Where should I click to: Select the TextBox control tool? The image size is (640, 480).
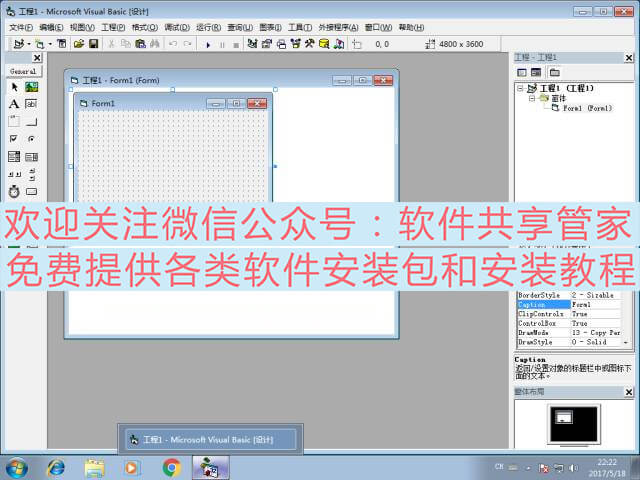click(x=31, y=104)
